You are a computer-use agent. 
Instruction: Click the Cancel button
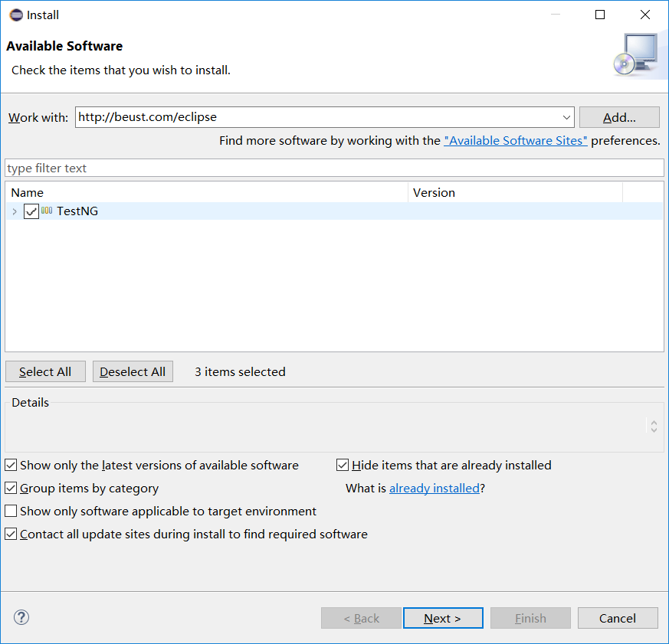coord(618,618)
